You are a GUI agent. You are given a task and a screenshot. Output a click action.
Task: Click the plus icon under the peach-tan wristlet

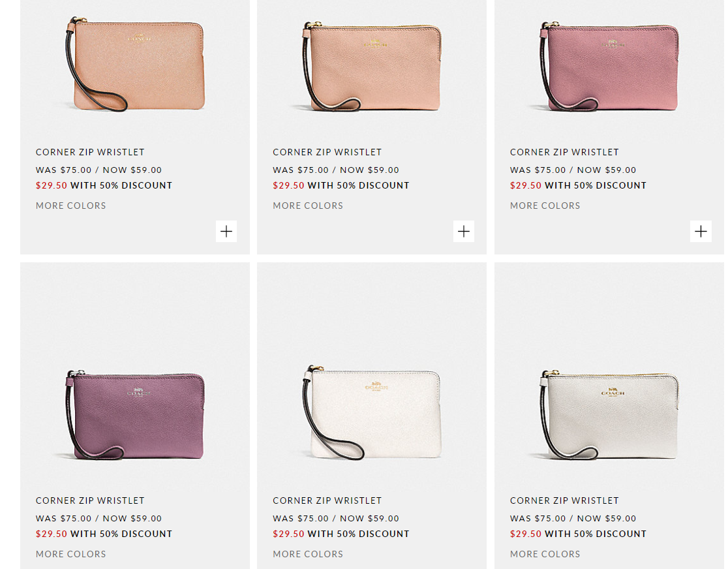point(226,231)
